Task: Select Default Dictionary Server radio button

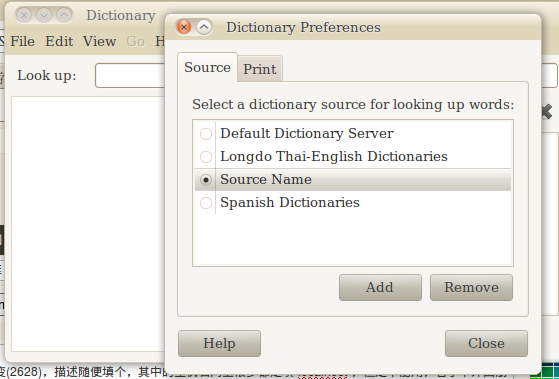Action: coord(206,134)
